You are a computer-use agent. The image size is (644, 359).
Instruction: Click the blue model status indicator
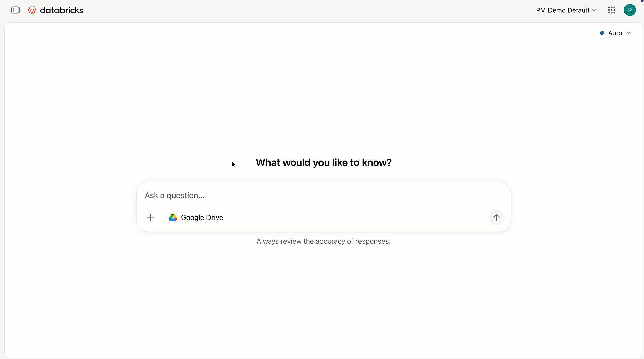[602, 33]
